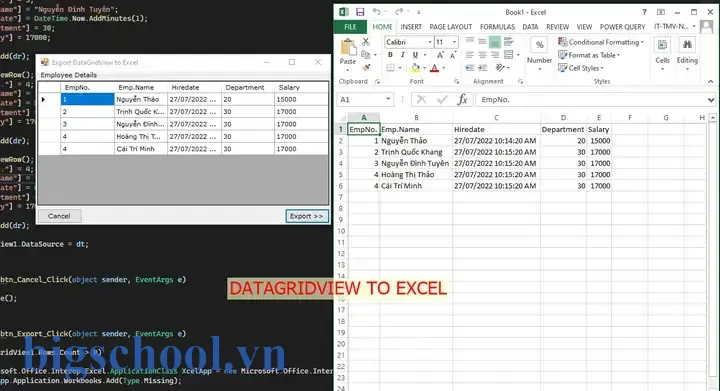Click the Paste clipboard icon
This screenshot has width=720, height=391.
tap(348, 47)
